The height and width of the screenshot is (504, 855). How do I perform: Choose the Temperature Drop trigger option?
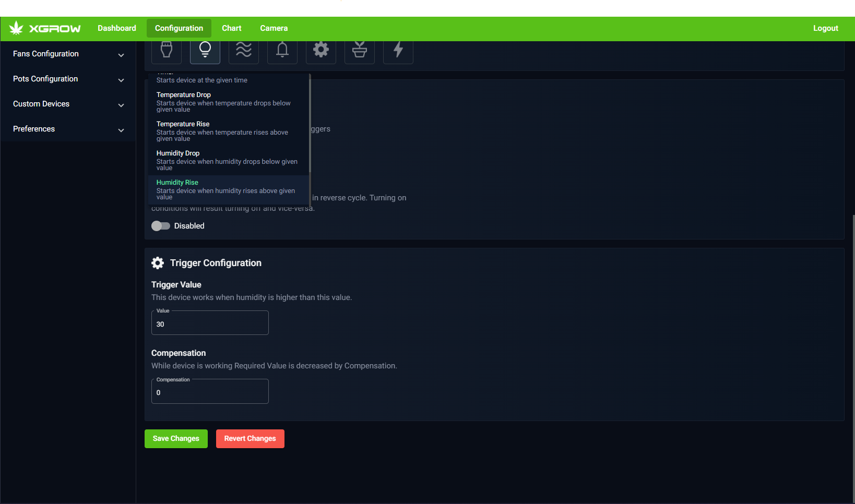pos(229,102)
